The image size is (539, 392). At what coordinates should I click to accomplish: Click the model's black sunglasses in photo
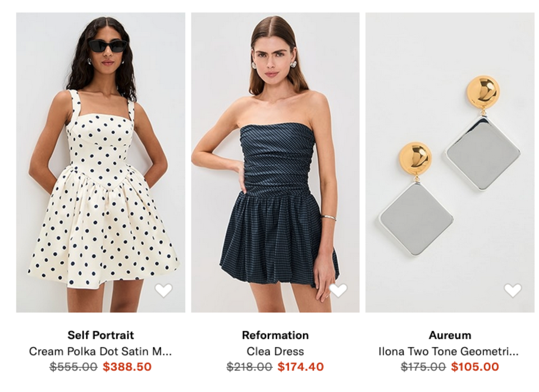108,45
